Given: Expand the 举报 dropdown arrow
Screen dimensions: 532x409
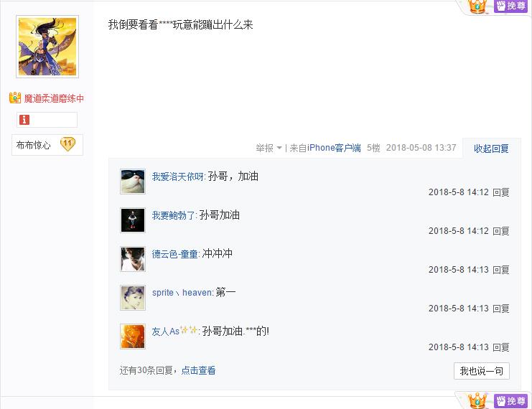Looking at the screenshot, I should click(279, 148).
